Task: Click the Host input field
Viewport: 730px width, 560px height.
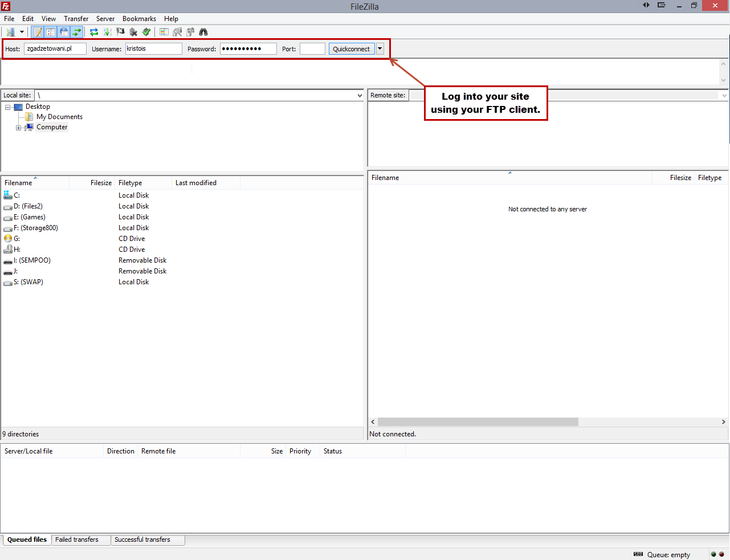Action: pos(55,49)
